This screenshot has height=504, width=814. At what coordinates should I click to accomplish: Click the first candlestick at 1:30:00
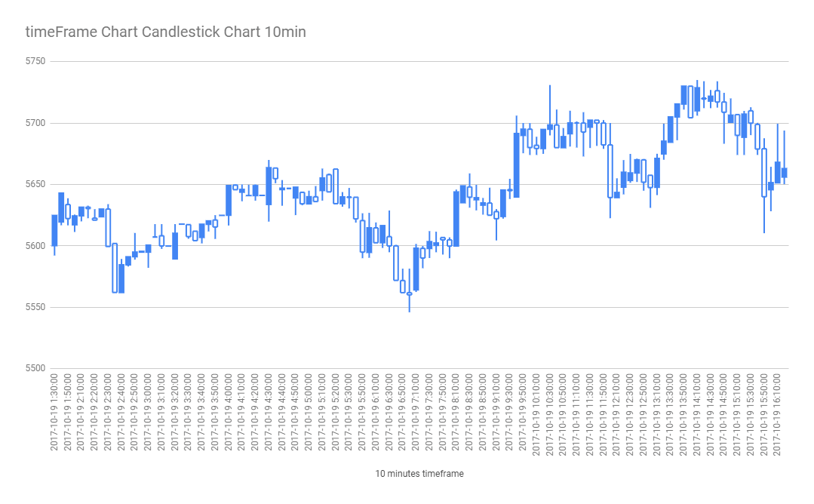coord(54,230)
